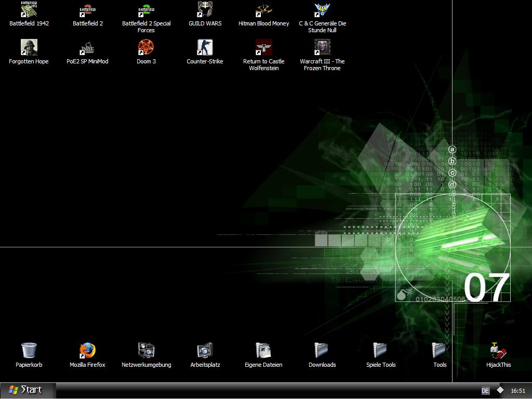Click the taskbar clock showing 16:51
Image resolution: width=532 pixels, height=399 pixels.
[518, 391]
